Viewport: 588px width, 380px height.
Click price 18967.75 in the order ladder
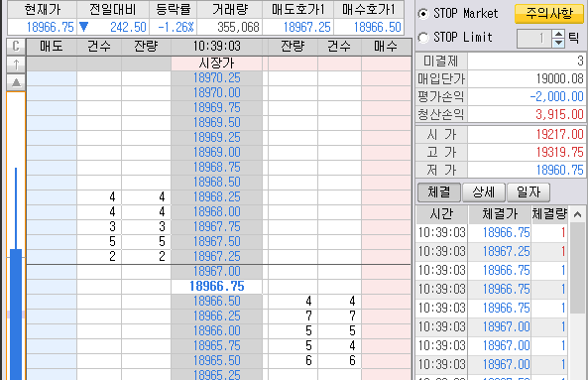pyautogui.click(x=216, y=227)
